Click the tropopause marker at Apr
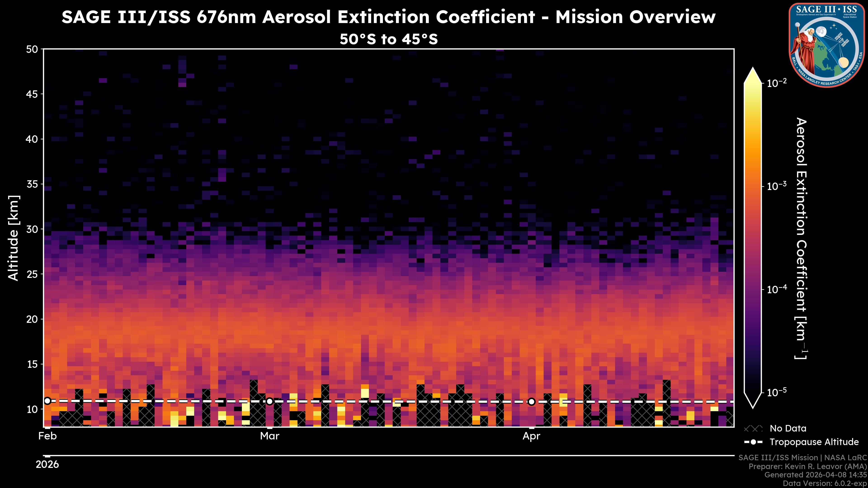The width and height of the screenshot is (868, 488). (531, 401)
